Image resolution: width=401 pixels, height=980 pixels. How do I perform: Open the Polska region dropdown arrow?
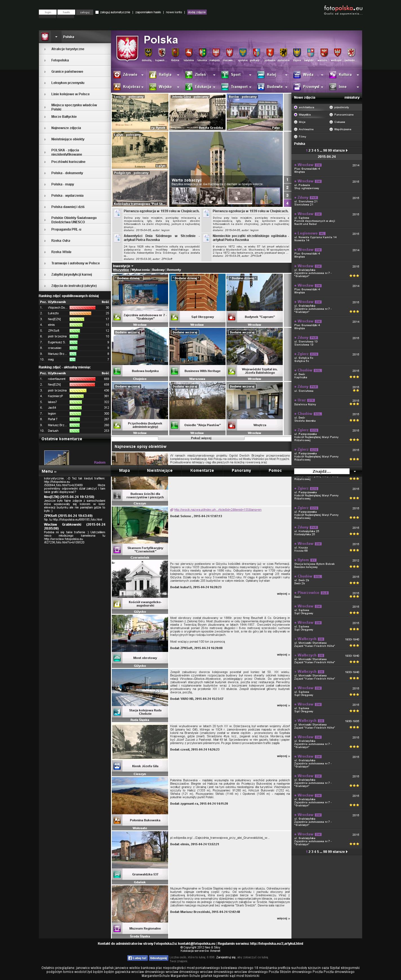coord(56,37)
